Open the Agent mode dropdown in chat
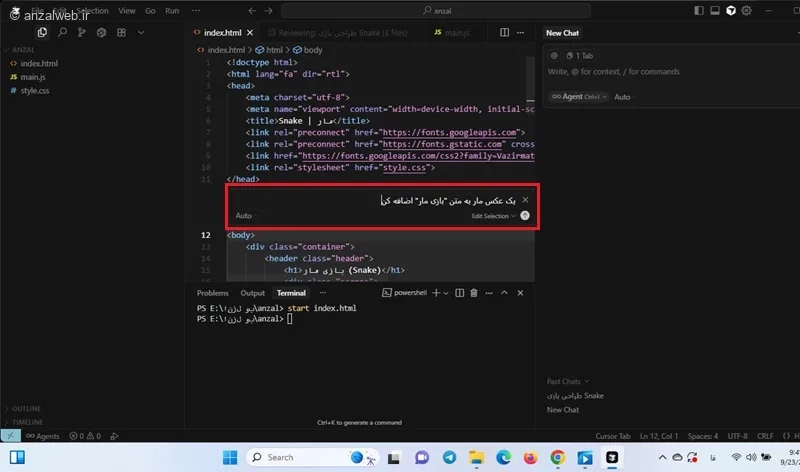The height and width of the screenshot is (472, 800). 579,97
